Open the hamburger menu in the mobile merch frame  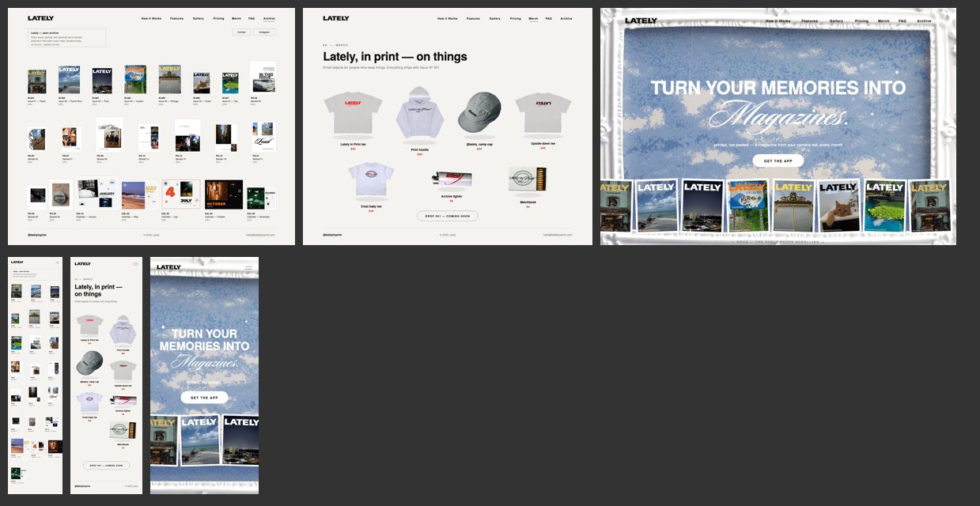pyautogui.click(x=136, y=264)
